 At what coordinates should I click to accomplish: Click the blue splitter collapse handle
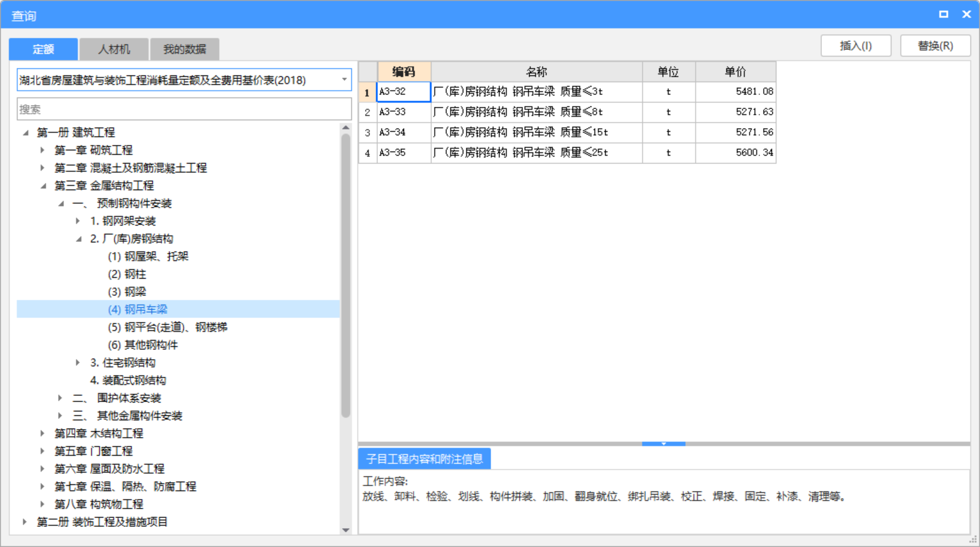[x=663, y=444]
